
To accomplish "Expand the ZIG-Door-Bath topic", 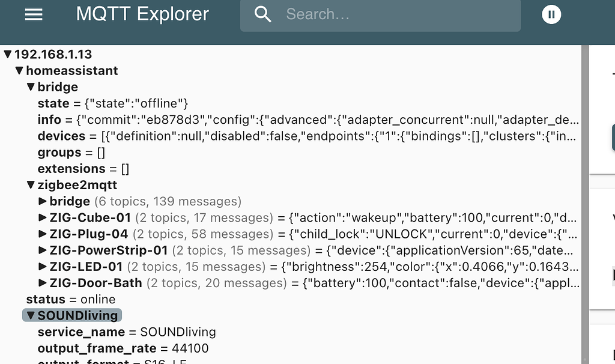I will click(41, 282).
